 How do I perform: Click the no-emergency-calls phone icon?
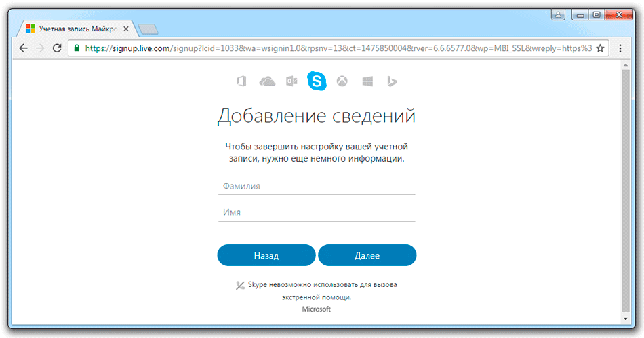tap(240, 285)
